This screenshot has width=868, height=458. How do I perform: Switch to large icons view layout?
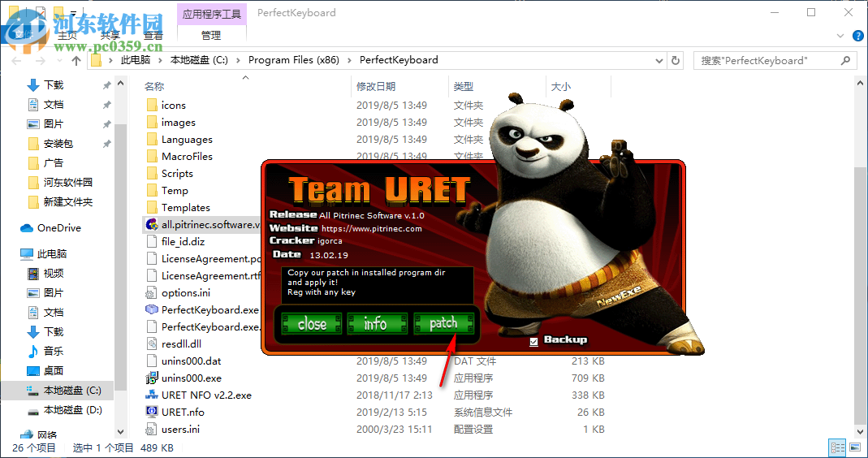point(855,447)
